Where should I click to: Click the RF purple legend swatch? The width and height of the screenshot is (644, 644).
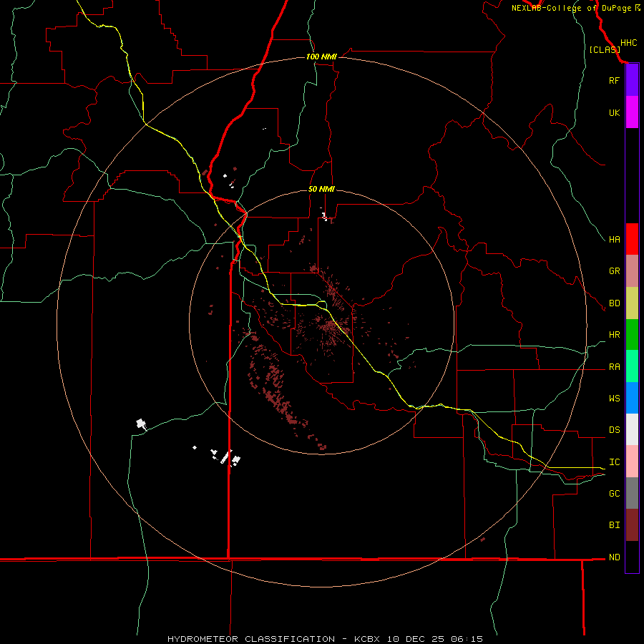(632, 80)
